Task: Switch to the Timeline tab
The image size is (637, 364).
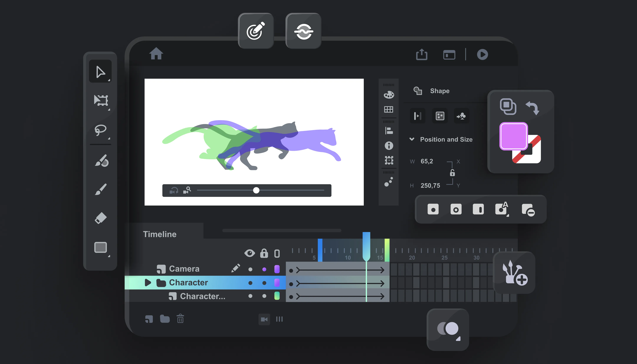Action: pyautogui.click(x=160, y=234)
